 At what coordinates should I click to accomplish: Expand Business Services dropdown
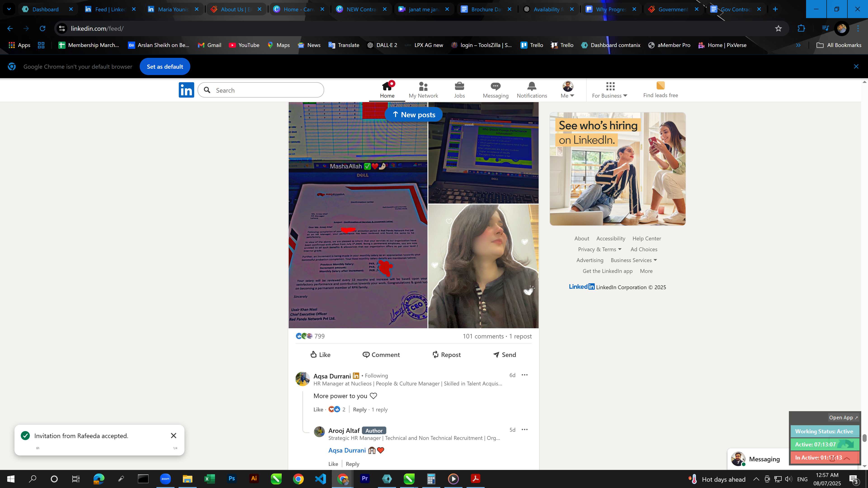tap(634, 260)
